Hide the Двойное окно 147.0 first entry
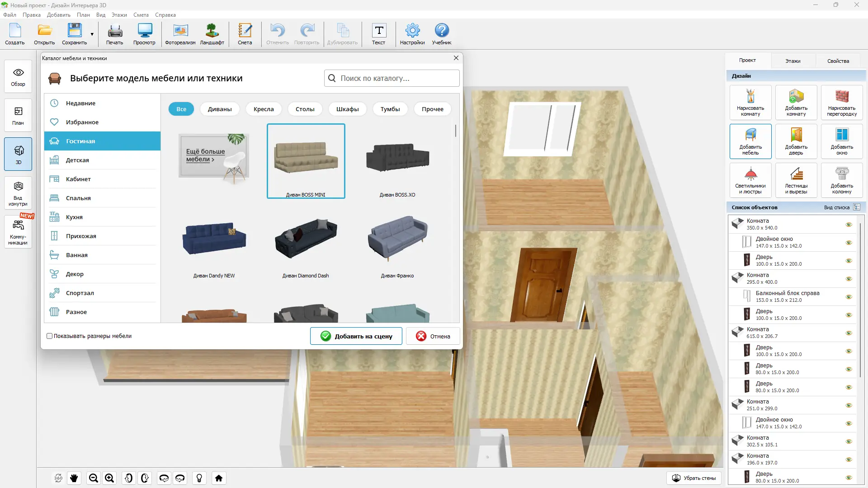Screen dimensions: 868x488 [x=849, y=243]
